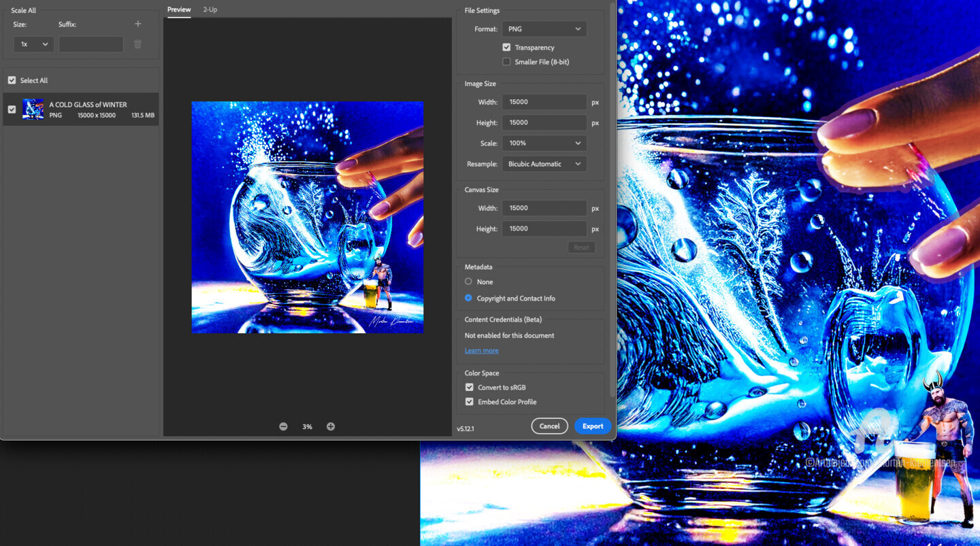The image size is (980, 546).
Task: Open the 1x size dropdown
Action: [x=34, y=44]
